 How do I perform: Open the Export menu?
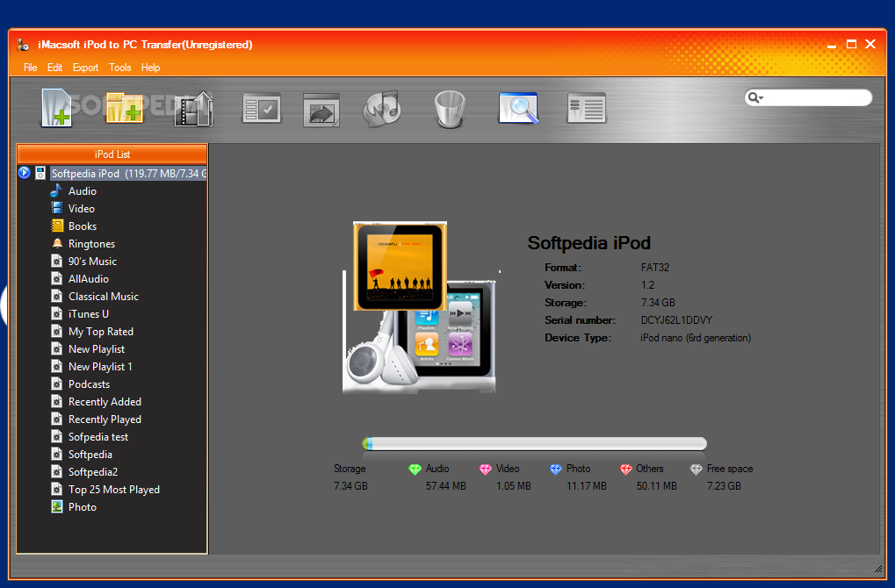85,68
